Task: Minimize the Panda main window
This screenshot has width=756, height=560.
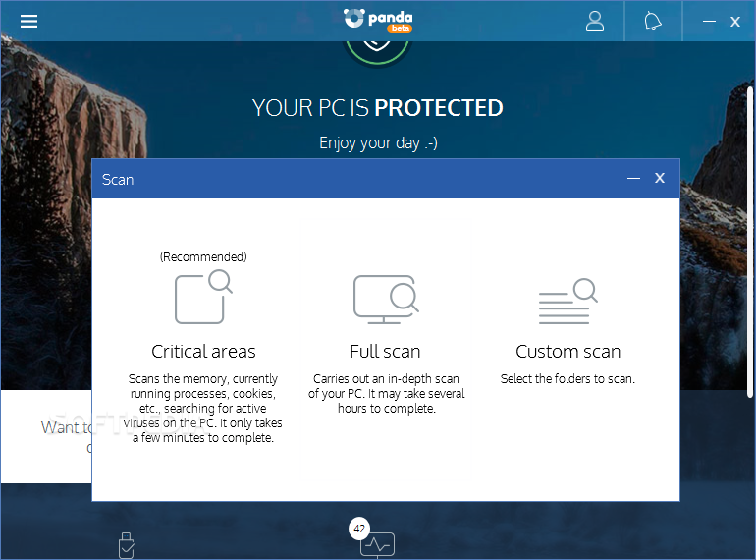Action: point(709,22)
